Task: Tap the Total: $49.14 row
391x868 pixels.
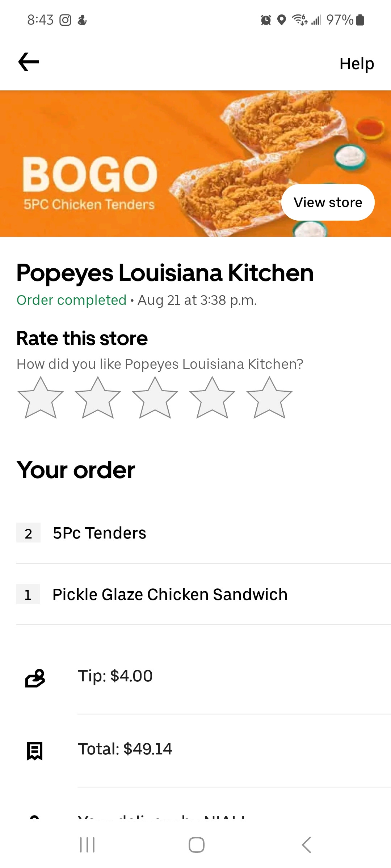Action: point(125,749)
